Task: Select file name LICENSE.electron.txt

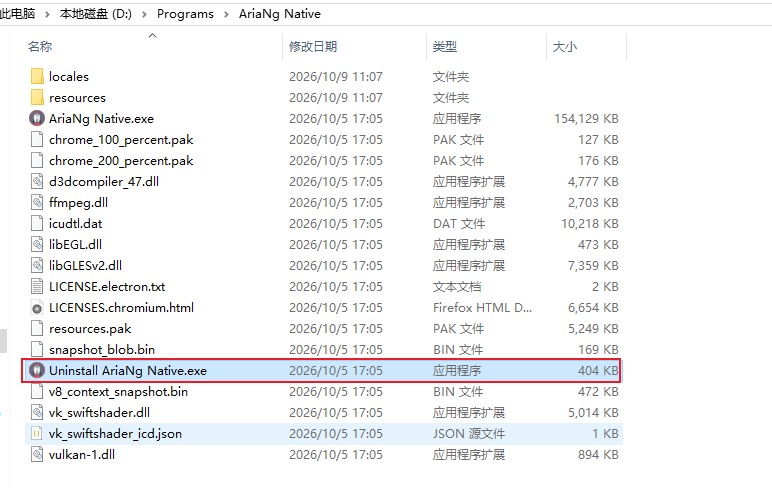Action: (x=107, y=287)
